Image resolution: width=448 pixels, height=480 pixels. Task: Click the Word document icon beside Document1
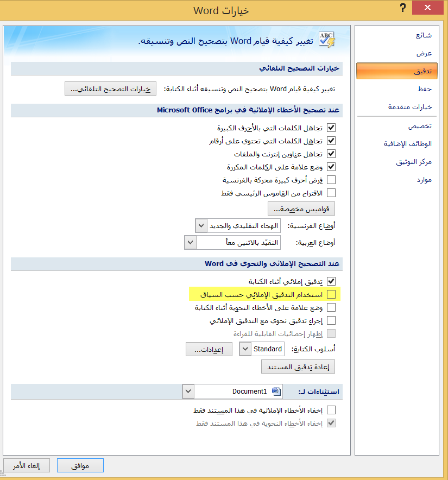(277, 391)
